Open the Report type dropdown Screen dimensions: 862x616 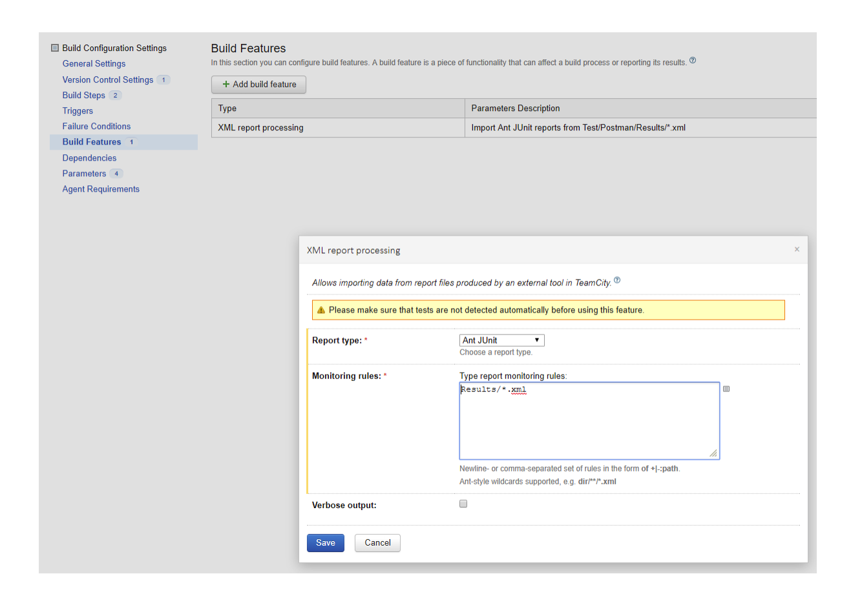click(x=502, y=340)
